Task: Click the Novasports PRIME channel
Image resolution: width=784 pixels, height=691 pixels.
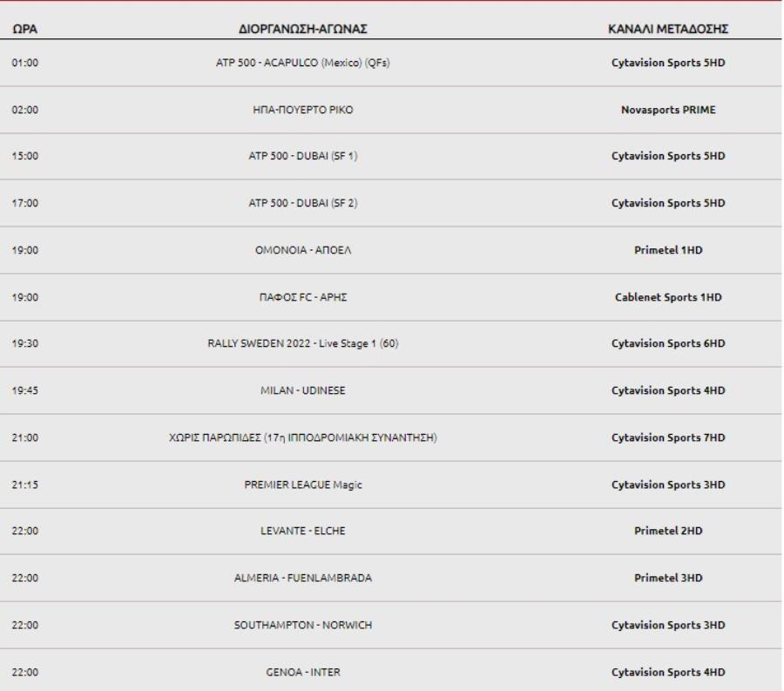Action: click(x=668, y=110)
